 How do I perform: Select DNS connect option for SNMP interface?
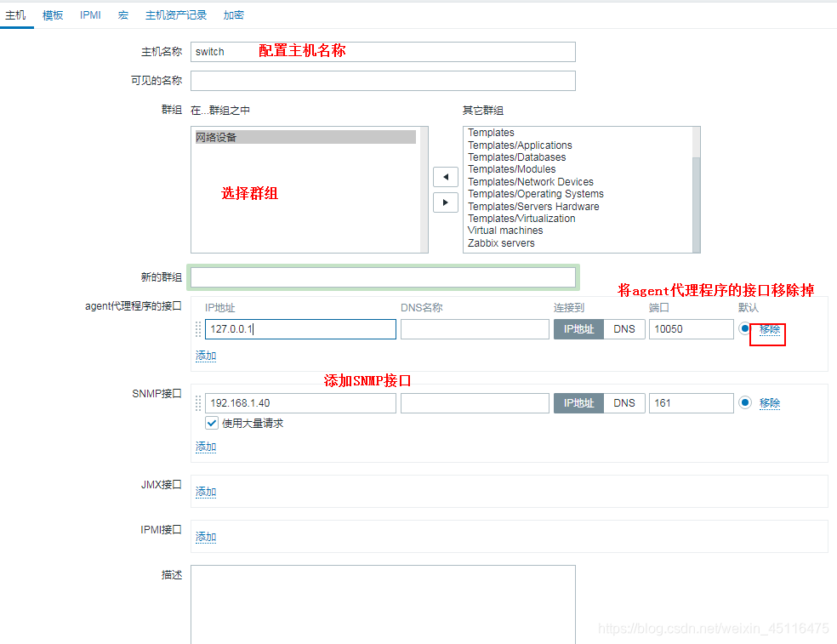[x=624, y=403]
